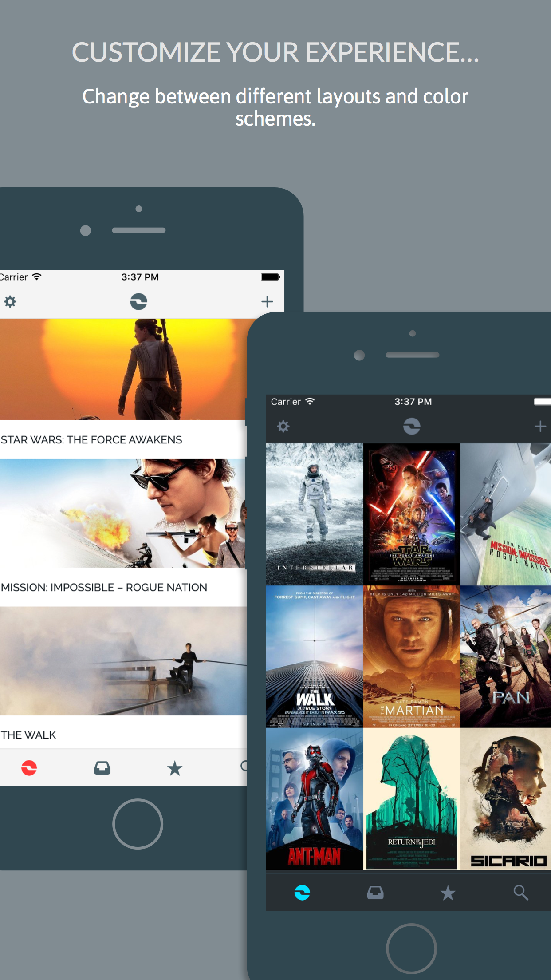Open Ant-Man poster in grid
551x980 pixels.
click(315, 799)
